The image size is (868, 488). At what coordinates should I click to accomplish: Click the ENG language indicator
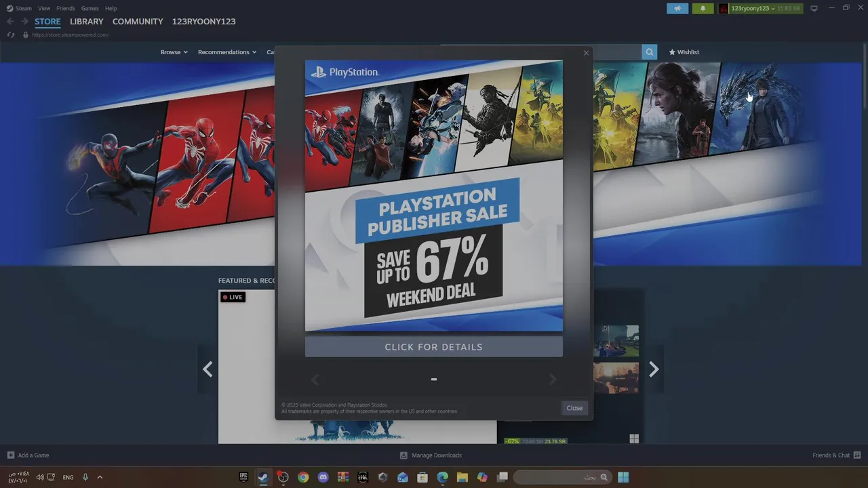coord(68,477)
